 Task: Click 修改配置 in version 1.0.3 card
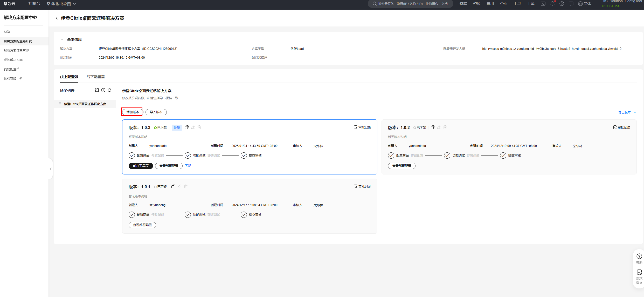pyautogui.click(x=158, y=155)
